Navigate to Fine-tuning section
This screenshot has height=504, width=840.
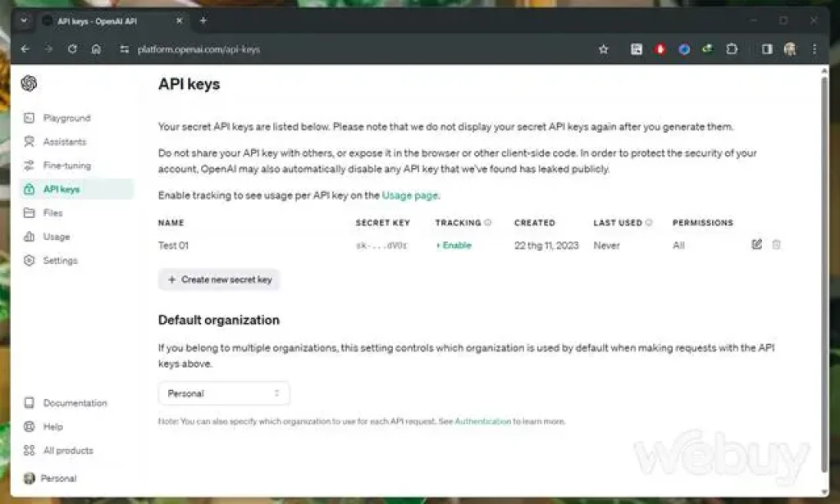(66, 166)
